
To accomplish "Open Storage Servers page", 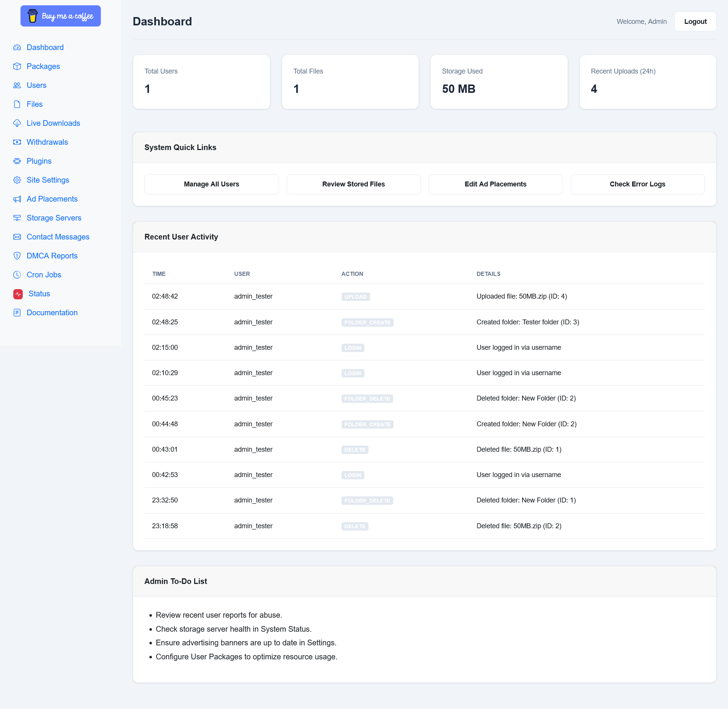I will [54, 218].
